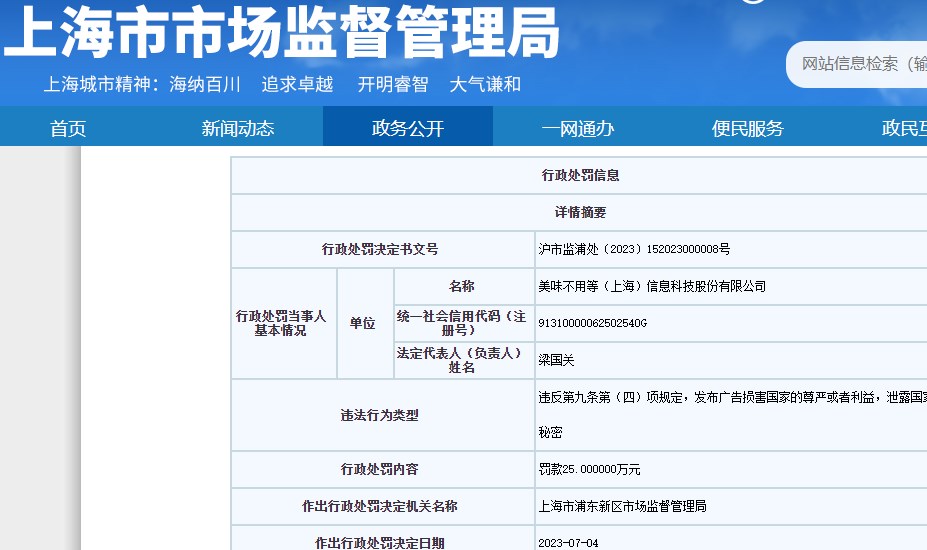Click the slogan 追求卓越 in the header
Viewport: 927px width, 550px height.
point(297,85)
